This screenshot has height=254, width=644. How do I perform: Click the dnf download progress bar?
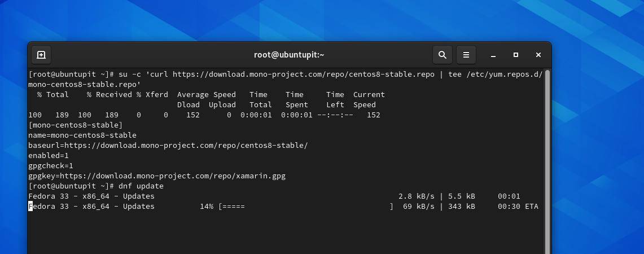point(305,207)
